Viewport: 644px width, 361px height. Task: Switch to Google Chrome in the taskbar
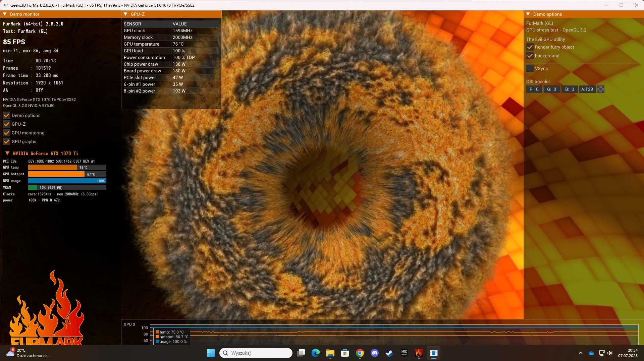coord(360,353)
